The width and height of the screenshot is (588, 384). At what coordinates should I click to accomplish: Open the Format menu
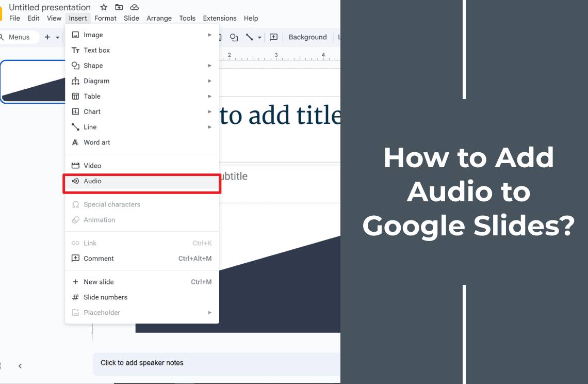pos(105,18)
